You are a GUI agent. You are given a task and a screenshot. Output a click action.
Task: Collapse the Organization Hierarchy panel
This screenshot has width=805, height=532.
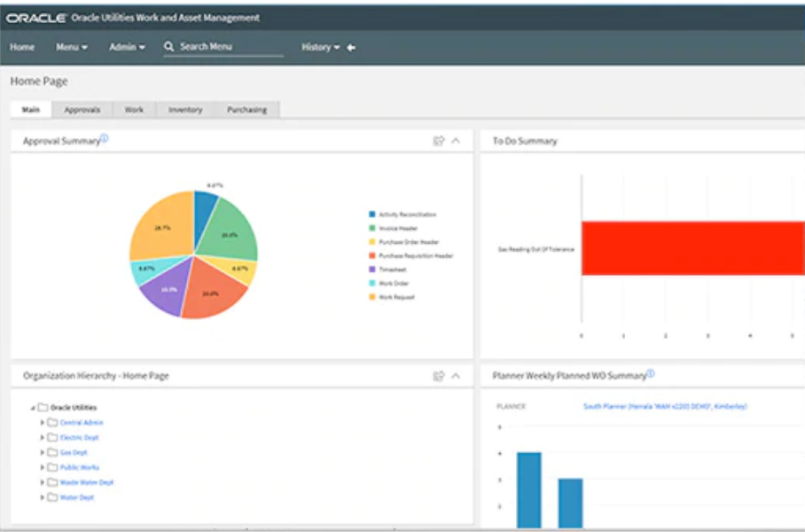[456, 376]
